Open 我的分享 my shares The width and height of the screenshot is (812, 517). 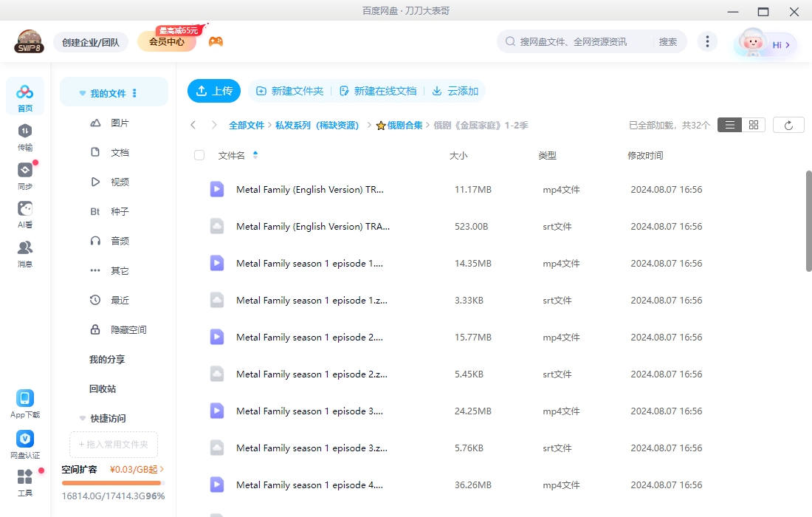coord(107,359)
